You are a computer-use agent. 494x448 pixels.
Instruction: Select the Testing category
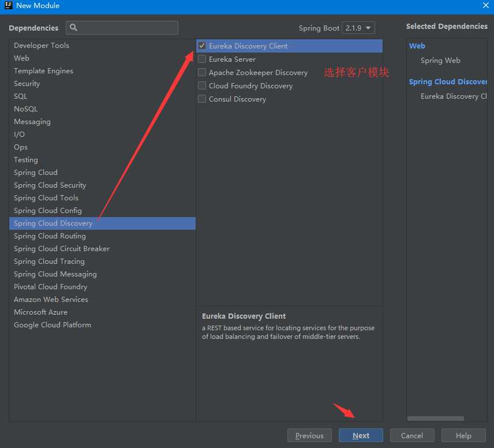point(102,159)
